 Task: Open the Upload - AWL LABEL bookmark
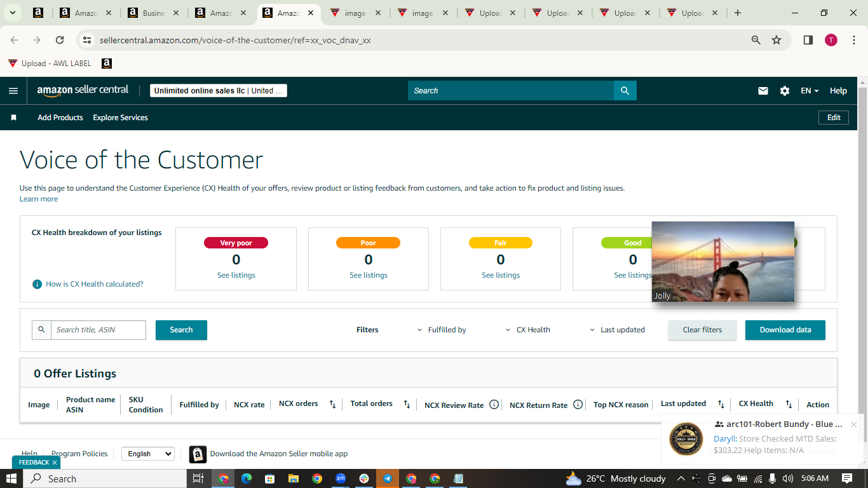pyautogui.click(x=50, y=64)
